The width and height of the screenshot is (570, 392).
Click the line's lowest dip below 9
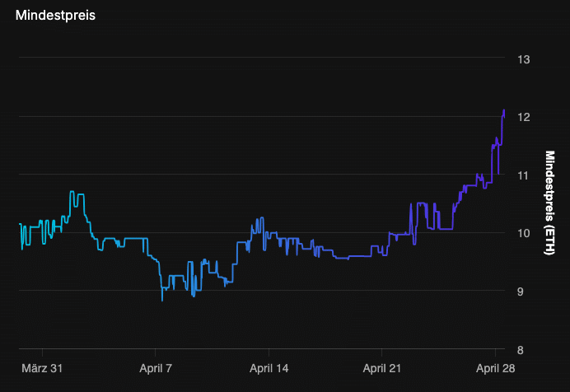(x=162, y=301)
